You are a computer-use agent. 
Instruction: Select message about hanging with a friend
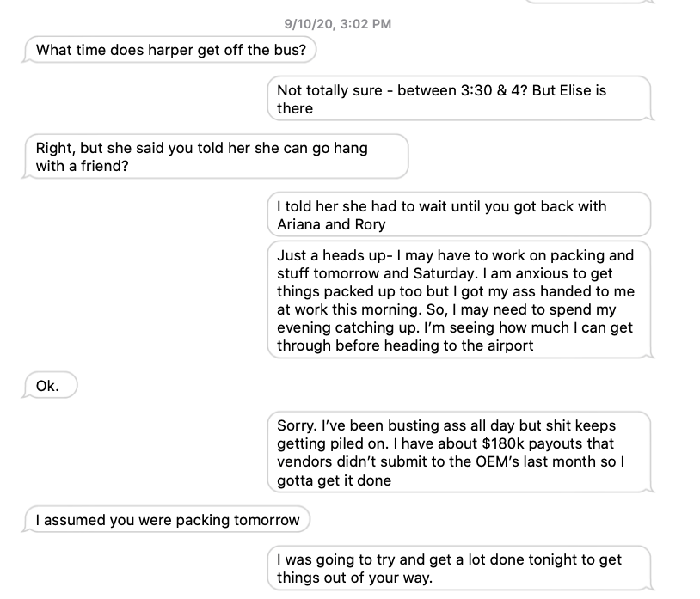(x=216, y=156)
